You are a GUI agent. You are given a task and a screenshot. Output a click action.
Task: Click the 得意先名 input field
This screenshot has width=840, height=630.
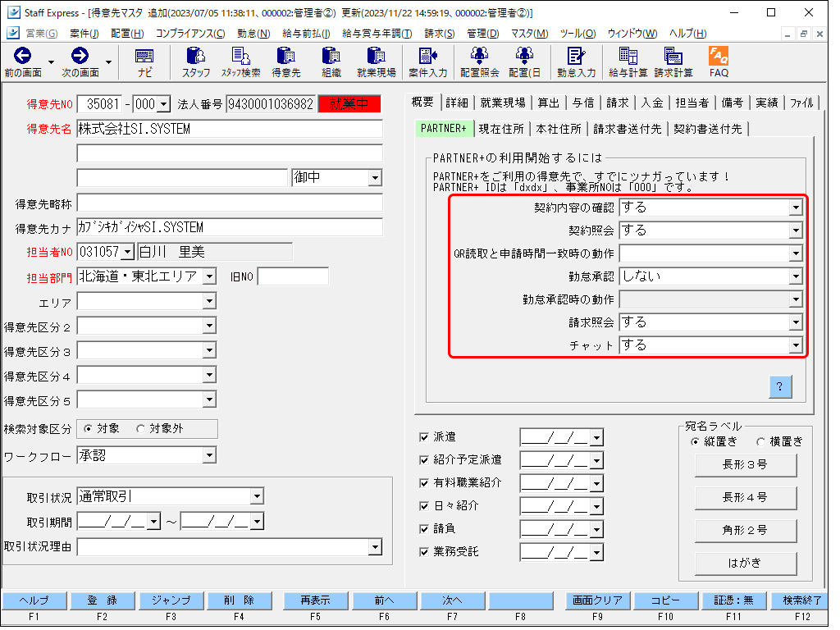(x=230, y=129)
